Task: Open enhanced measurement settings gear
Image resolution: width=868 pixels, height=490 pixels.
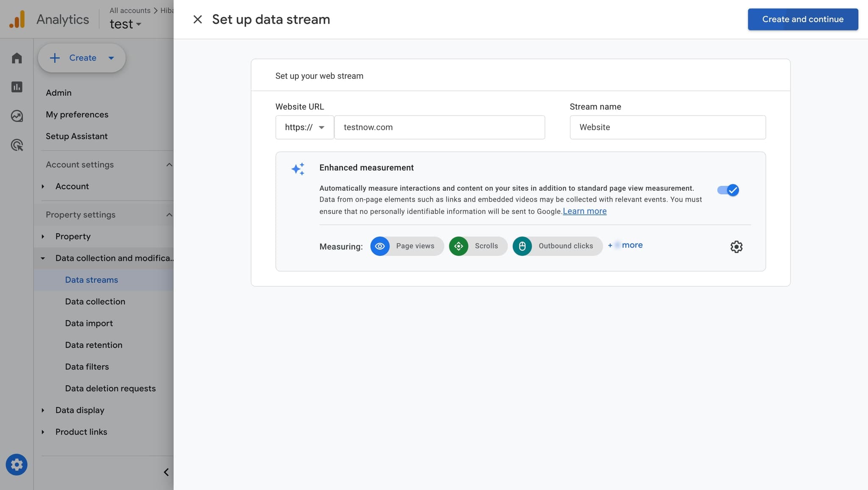Action: (x=736, y=246)
